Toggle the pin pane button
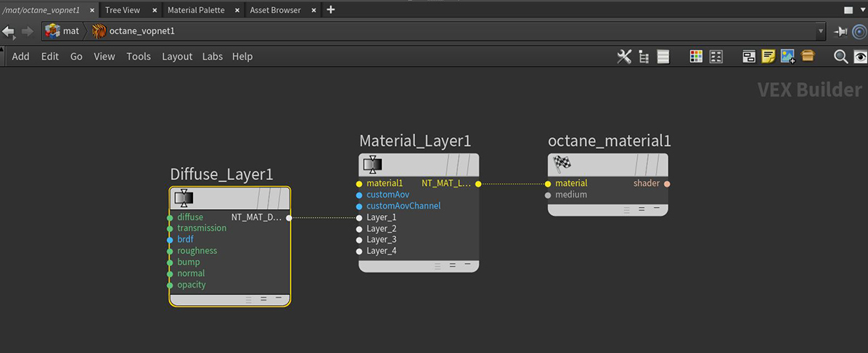This screenshot has height=353, width=868. [840, 31]
